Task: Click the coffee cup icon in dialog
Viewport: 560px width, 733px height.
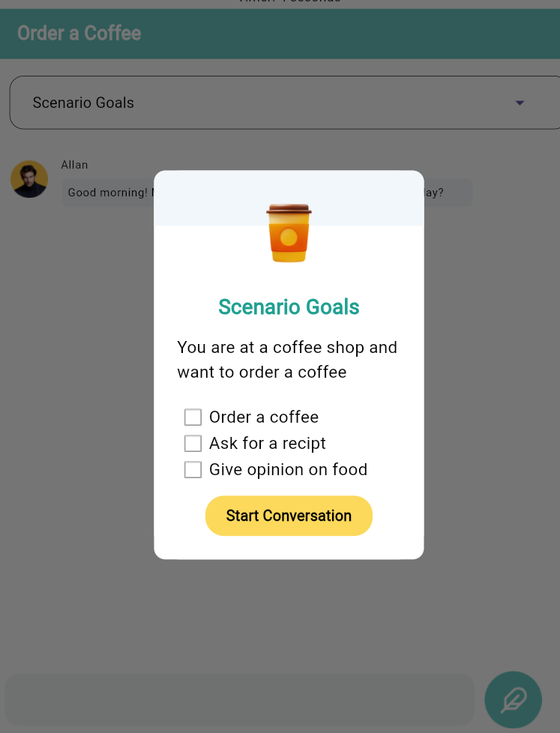Action: pos(289,233)
